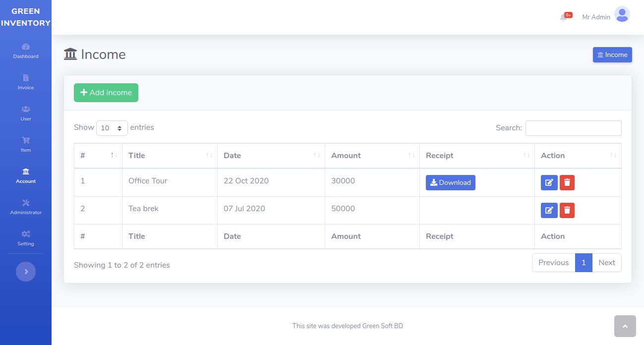Viewport: 644px width, 345px height.
Task: Delete the Office Tour income entry
Action: pos(567,182)
